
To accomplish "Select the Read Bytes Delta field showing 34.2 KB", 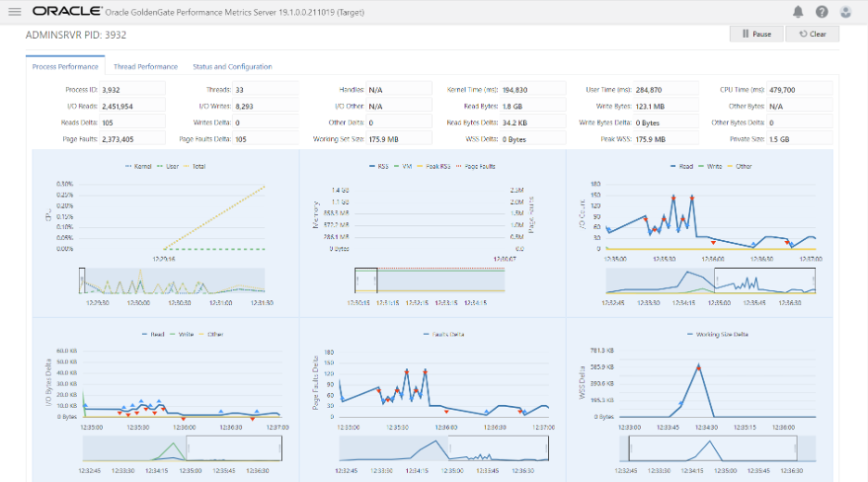I will coord(532,122).
